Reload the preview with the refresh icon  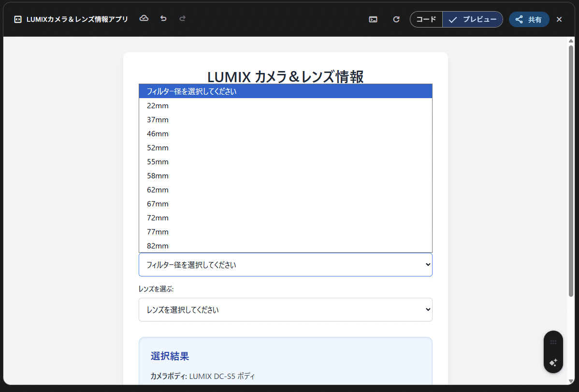[396, 19]
